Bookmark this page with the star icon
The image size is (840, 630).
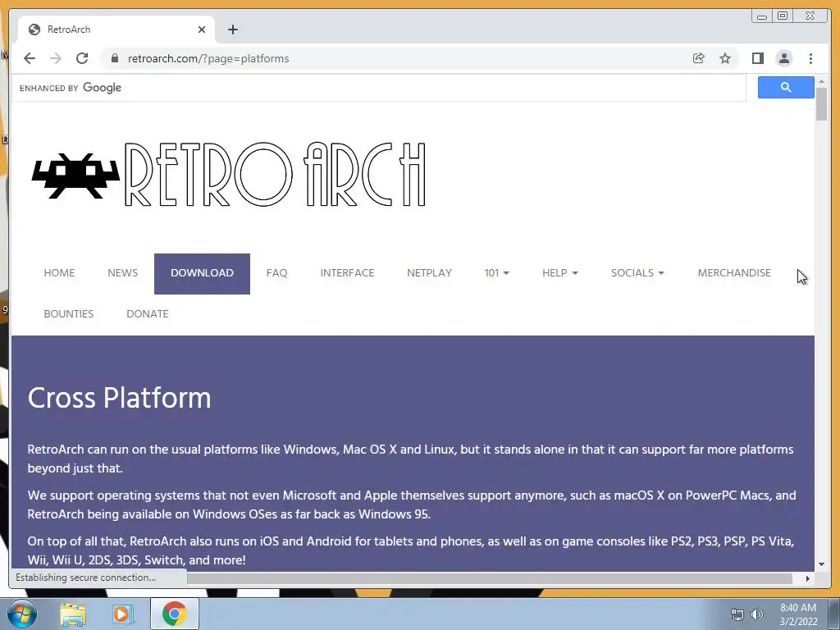tap(725, 58)
